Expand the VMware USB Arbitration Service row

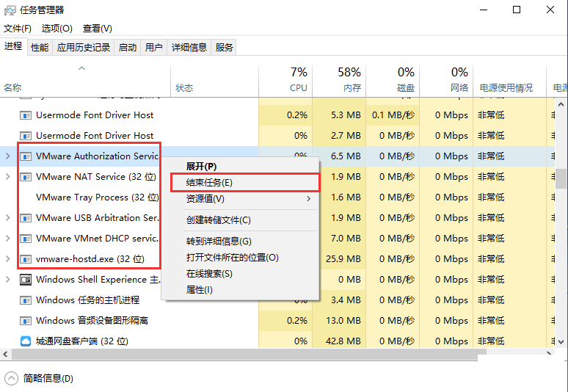[x=7, y=218]
